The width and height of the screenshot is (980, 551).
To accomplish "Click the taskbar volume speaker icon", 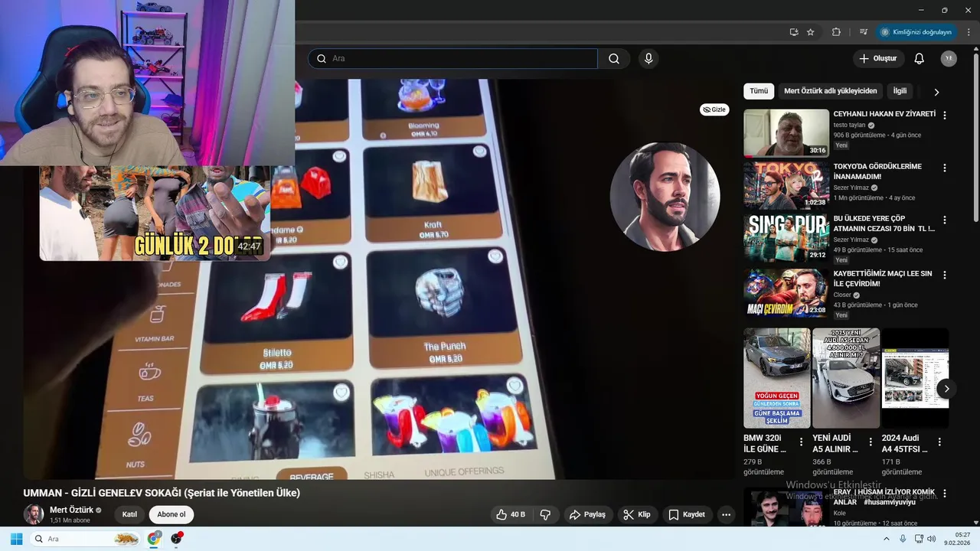I will point(932,539).
